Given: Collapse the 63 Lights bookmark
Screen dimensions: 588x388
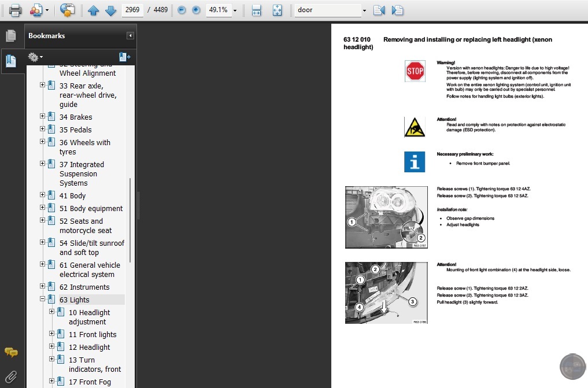Looking at the screenshot, I should [42, 299].
